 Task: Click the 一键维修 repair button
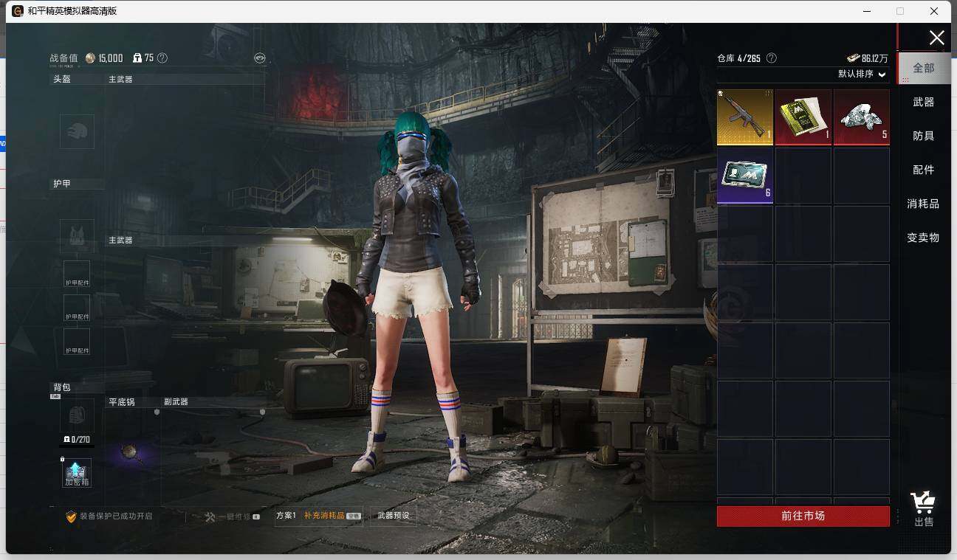pos(232,516)
